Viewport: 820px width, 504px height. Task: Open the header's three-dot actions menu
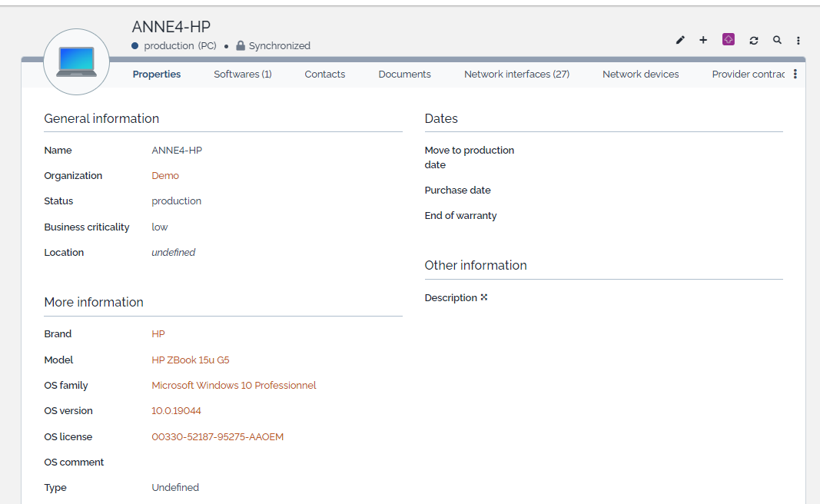coord(798,40)
